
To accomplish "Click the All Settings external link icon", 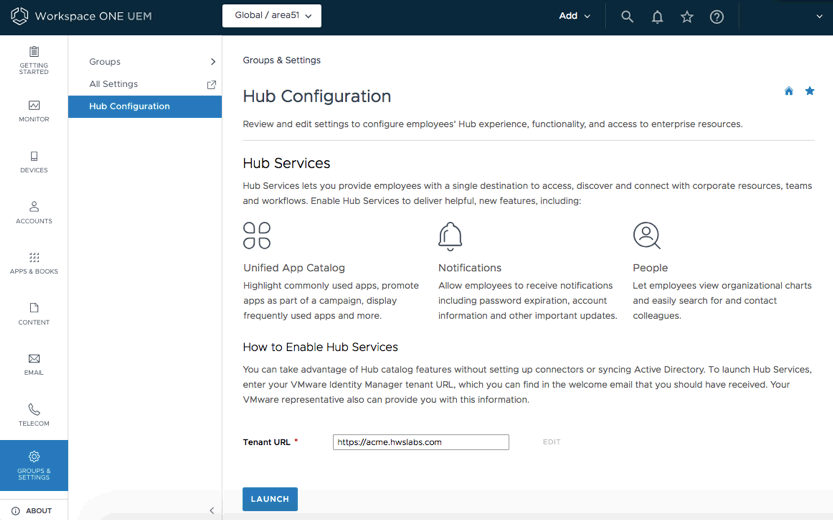I will 211,84.
